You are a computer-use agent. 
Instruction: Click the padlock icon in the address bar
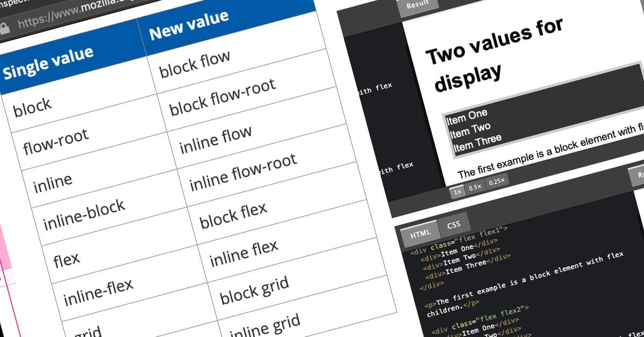5,28
